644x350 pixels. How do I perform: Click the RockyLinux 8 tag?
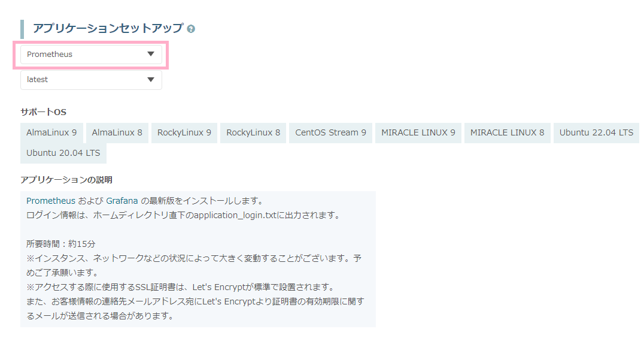pos(253,132)
